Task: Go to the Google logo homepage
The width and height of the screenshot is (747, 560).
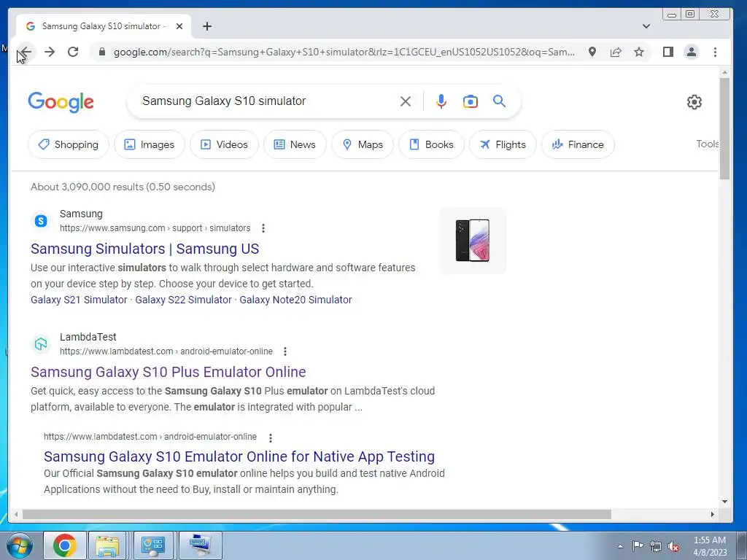Action: click(61, 102)
